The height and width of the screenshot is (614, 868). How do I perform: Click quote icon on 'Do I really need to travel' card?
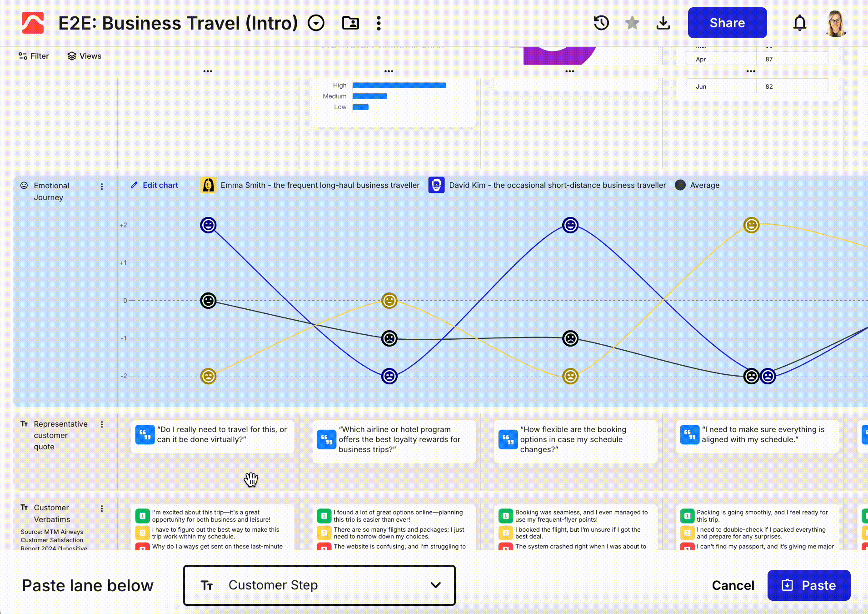(145, 435)
